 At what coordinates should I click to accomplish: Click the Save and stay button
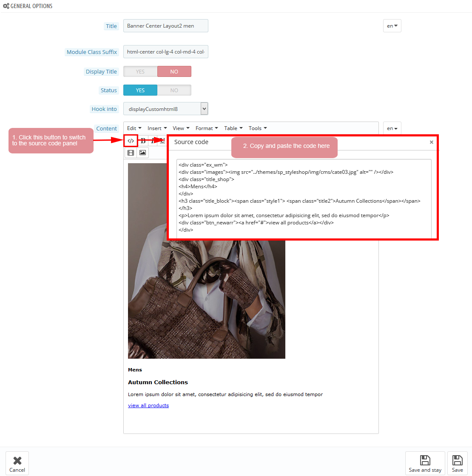425,464
